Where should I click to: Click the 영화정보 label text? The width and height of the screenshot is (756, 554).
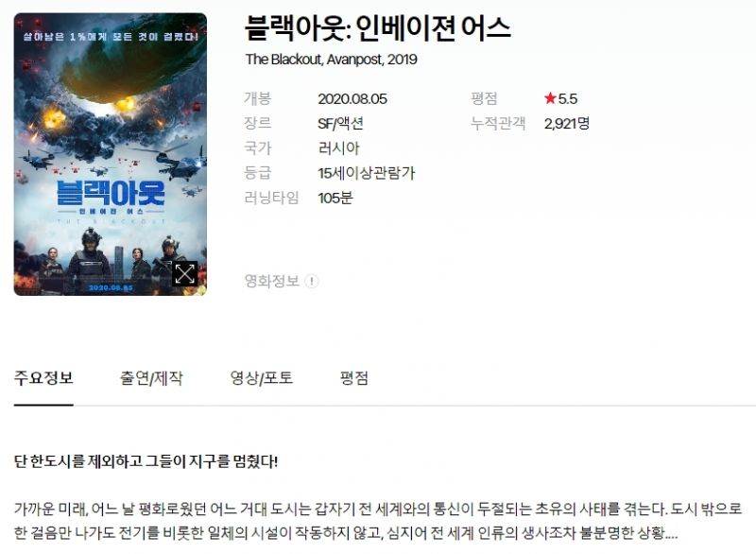pyautogui.click(x=272, y=281)
